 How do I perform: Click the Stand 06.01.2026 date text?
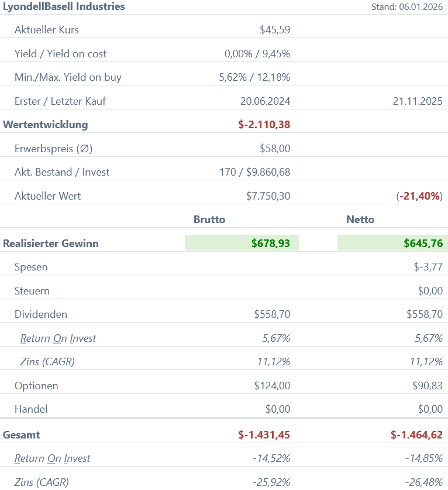(x=406, y=7)
